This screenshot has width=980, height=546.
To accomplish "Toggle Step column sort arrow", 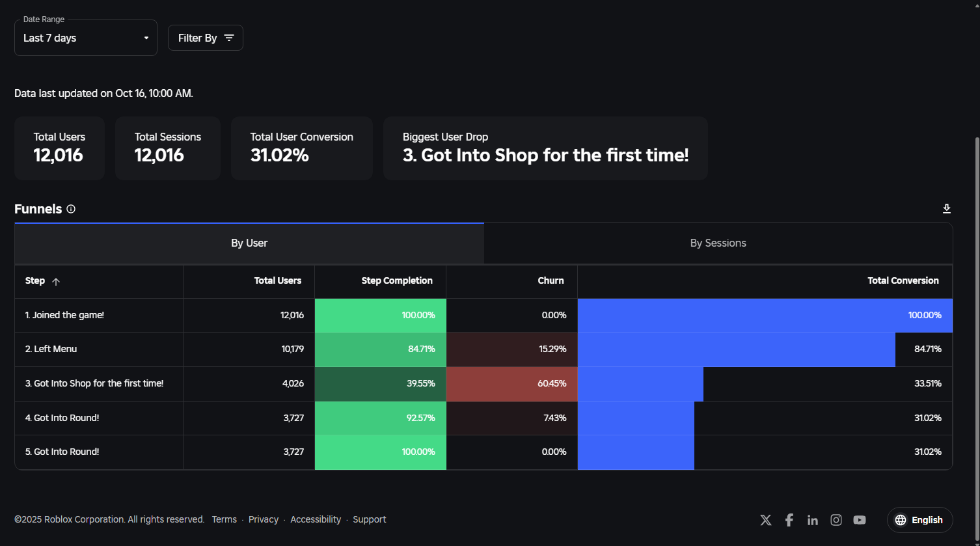I will (x=56, y=281).
